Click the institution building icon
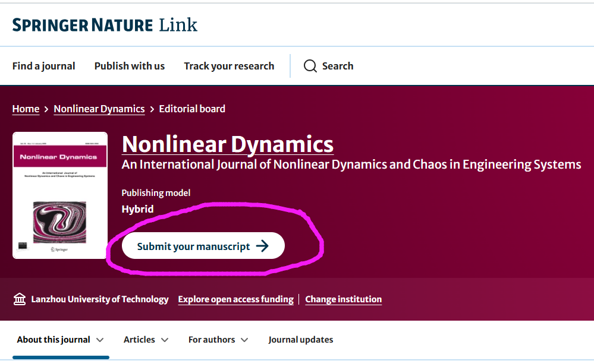Screen dimensions: 594x364 [20, 299]
